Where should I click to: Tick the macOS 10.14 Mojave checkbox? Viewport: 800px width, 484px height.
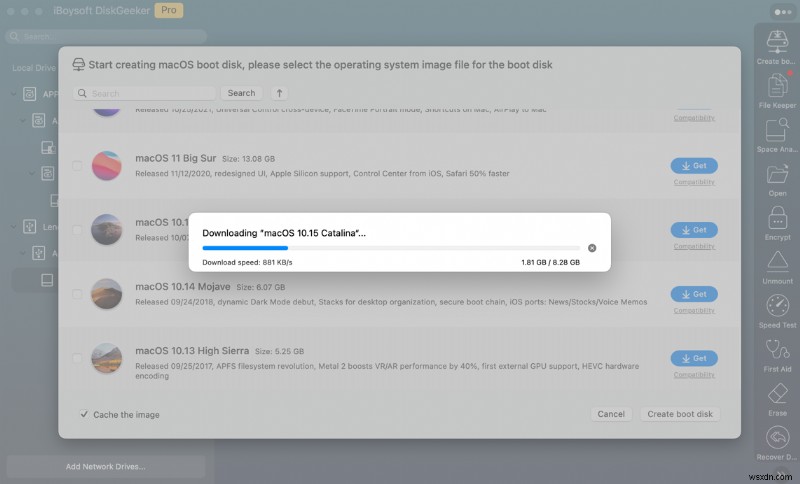point(77,294)
